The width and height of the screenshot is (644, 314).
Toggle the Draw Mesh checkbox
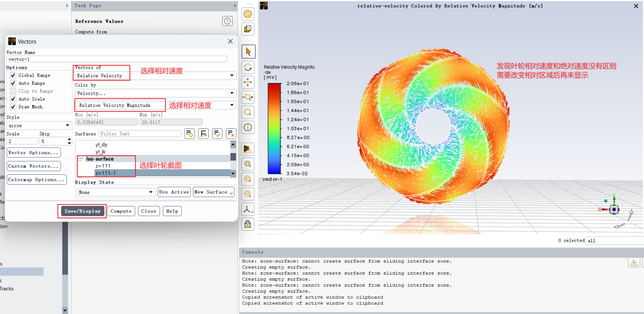pyautogui.click(x=13, y=107)
